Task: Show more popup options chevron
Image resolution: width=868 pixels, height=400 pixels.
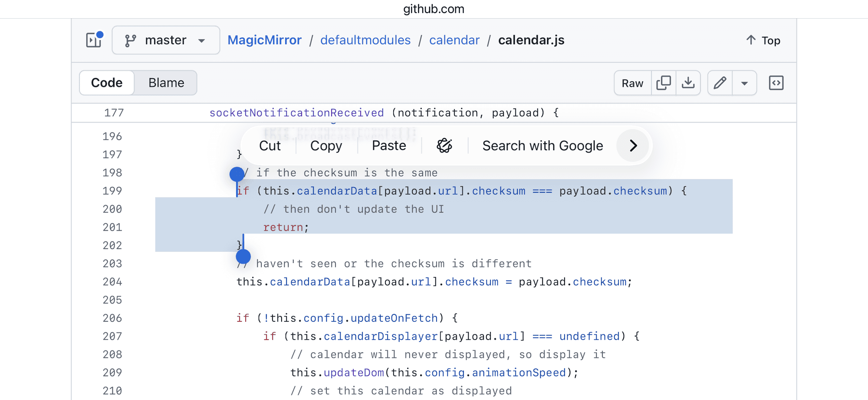Action: click(x=633, y=145)
